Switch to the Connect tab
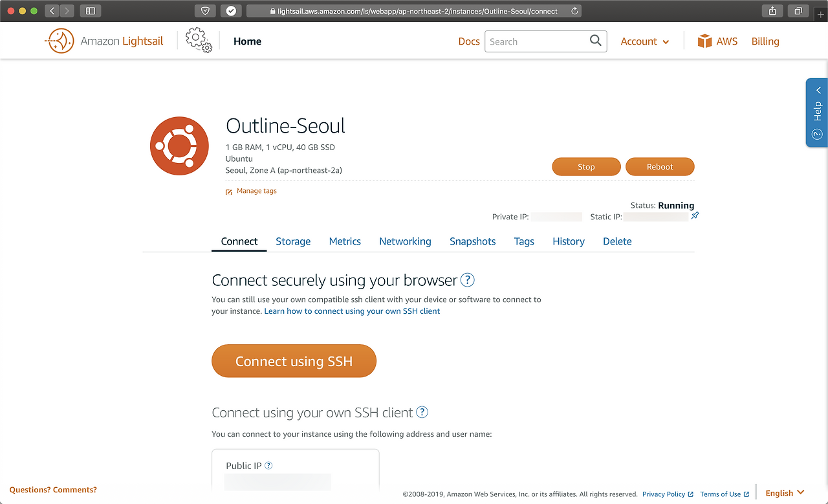828x504 pixels. (x=239, y=241)
